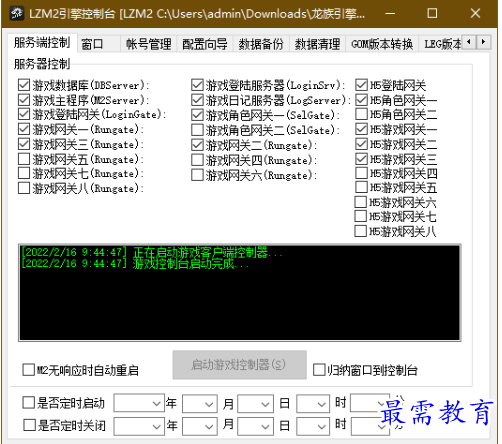This screenshot has height=444, width=502.
Task: Click log line 游戏控制台启动完成
Action: pos(135,264)
